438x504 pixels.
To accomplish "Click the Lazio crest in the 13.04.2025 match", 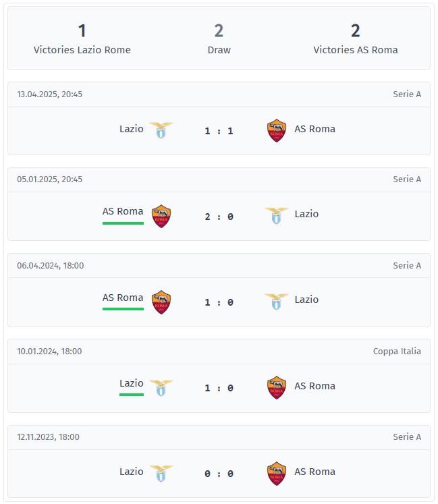I will [161, 130].
